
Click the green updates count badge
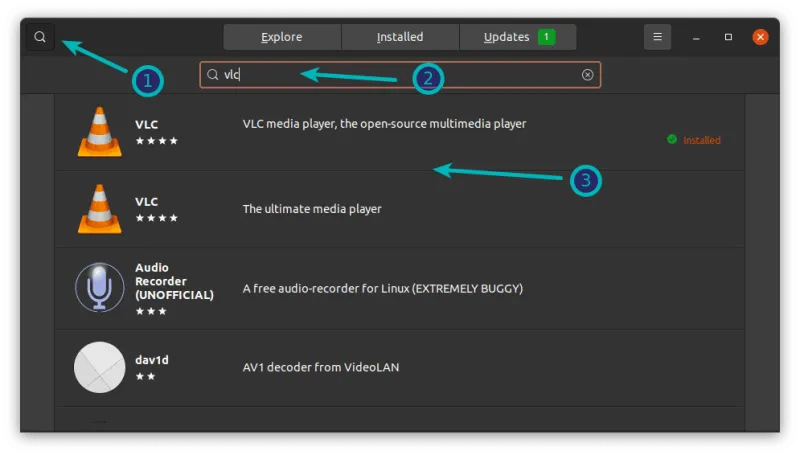click(546, 37)
